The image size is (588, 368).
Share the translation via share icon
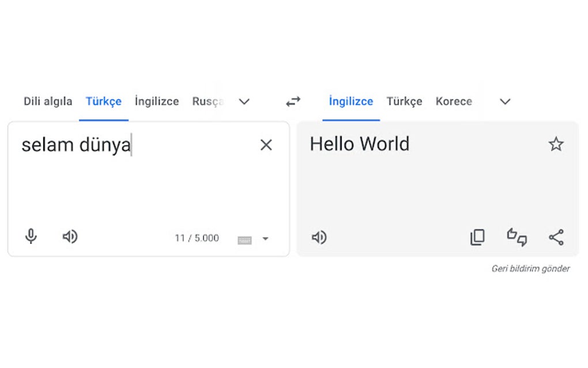(556, 237)
